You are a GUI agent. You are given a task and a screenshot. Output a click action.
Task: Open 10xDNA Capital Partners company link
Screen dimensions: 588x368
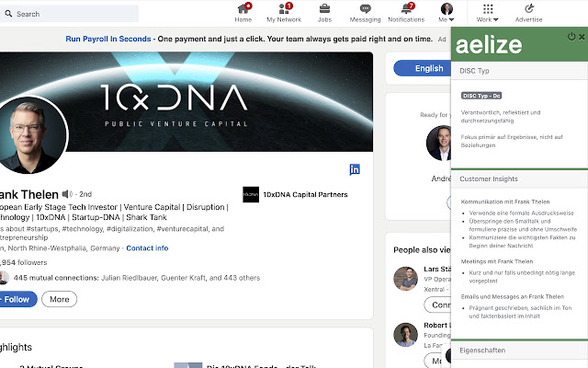[305, 194]
